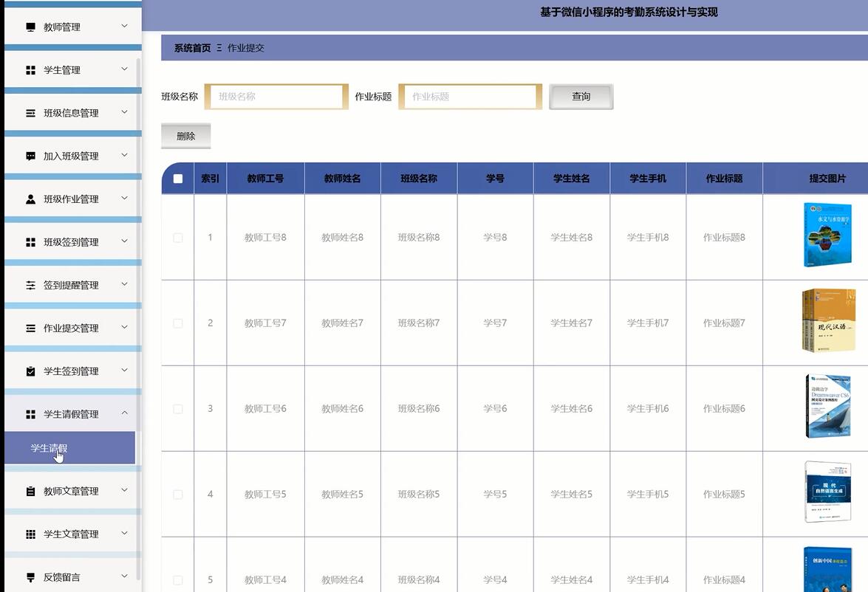Check the checkbox for row 教师工号6
Image resolution: width=868 pixels, height=592 pixels.
click(x=178, y=409)
